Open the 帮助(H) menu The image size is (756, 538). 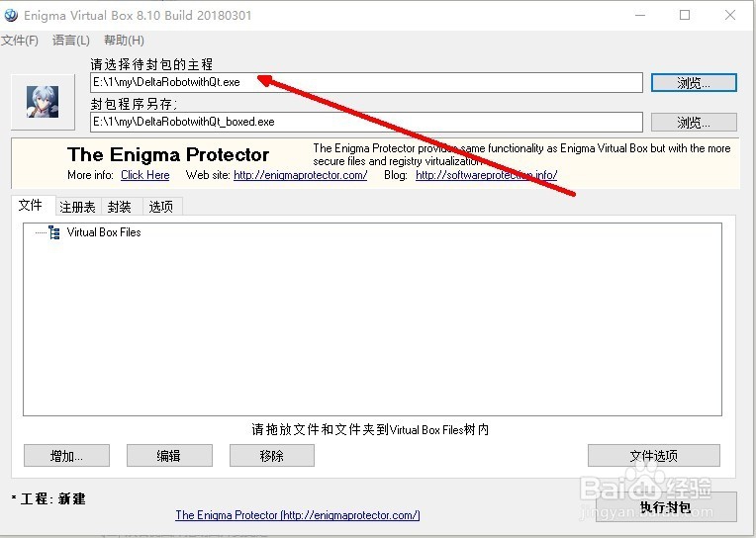pos(124,40)
